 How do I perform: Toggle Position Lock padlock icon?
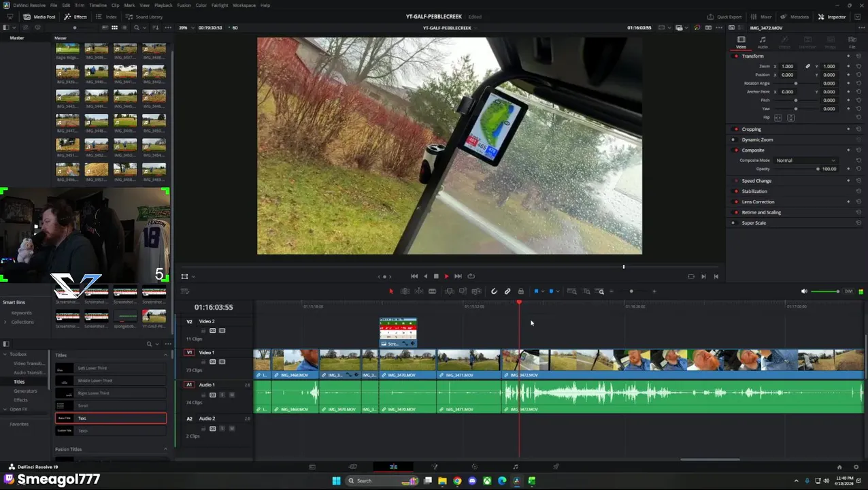[x=520, y=291]
